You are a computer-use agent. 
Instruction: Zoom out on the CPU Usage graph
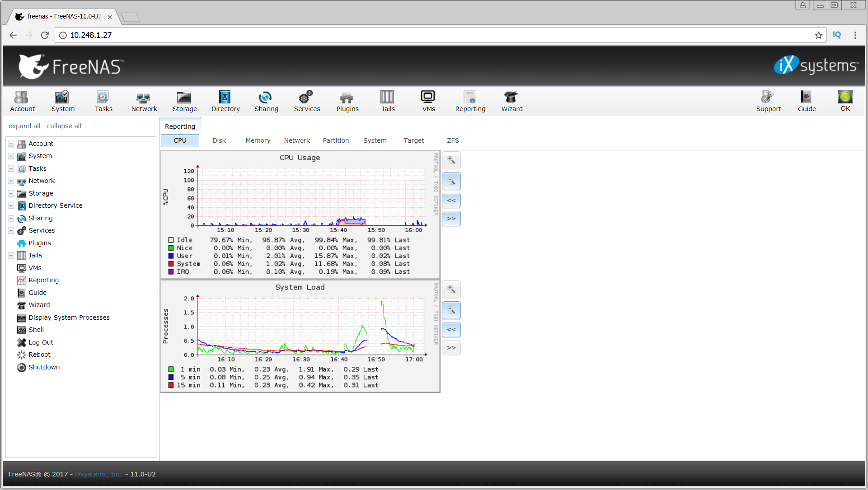[451, 181]
